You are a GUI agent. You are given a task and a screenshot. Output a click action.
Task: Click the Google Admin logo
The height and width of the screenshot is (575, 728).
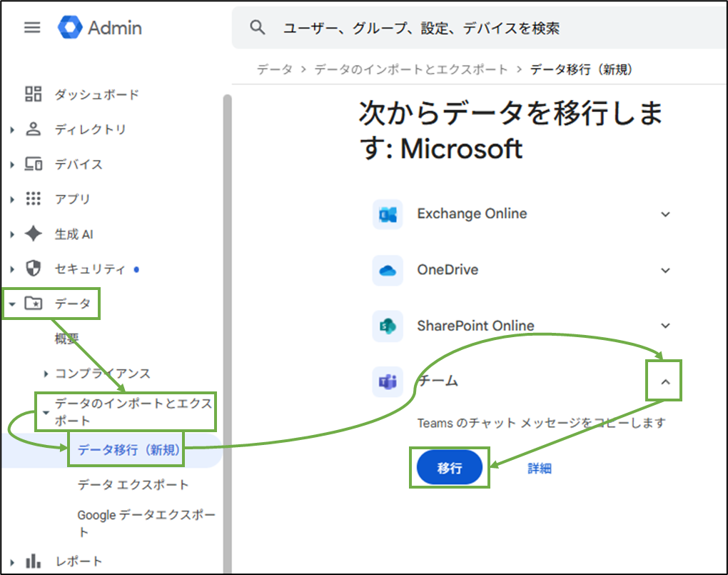click(100, 27)
